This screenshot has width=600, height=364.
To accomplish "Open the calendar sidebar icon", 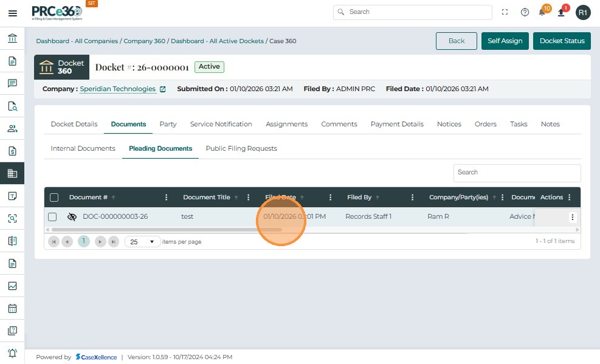I will (12, 308).
